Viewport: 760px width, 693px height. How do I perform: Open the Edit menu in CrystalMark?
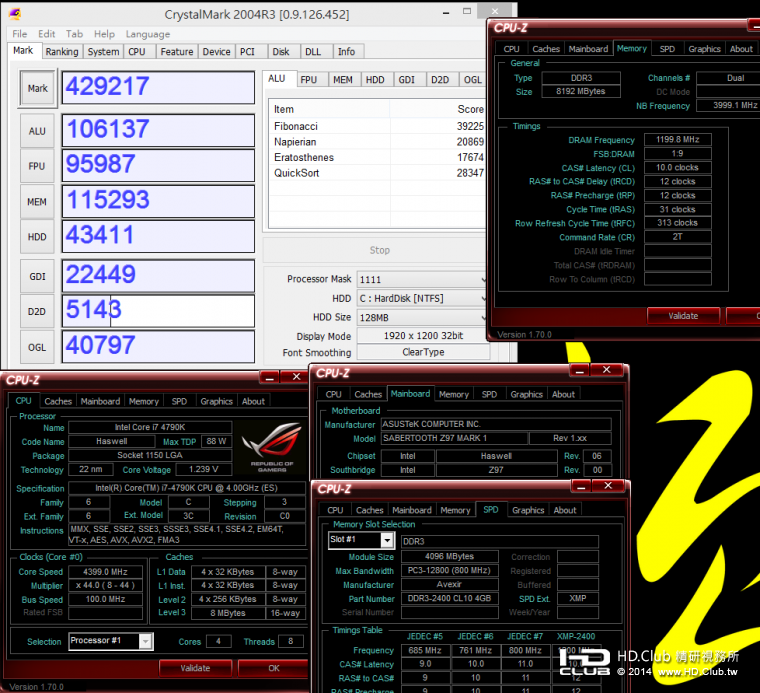(x=47, y=34)
